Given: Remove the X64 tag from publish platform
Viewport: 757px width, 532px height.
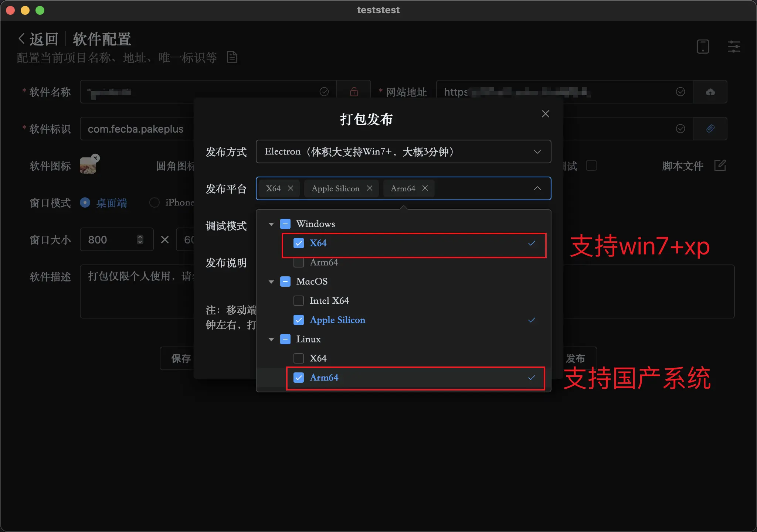Looking at the screenshot, I should tap(291, 188).
